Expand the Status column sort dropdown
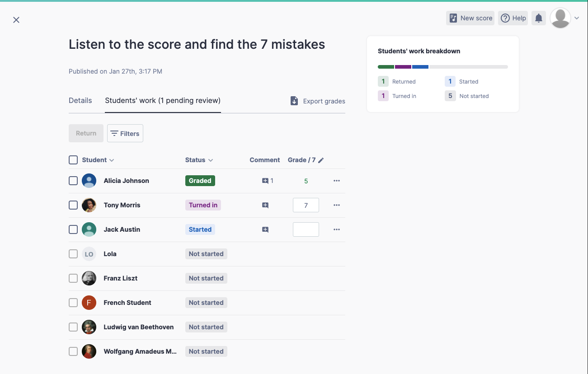 click(199, 160)
